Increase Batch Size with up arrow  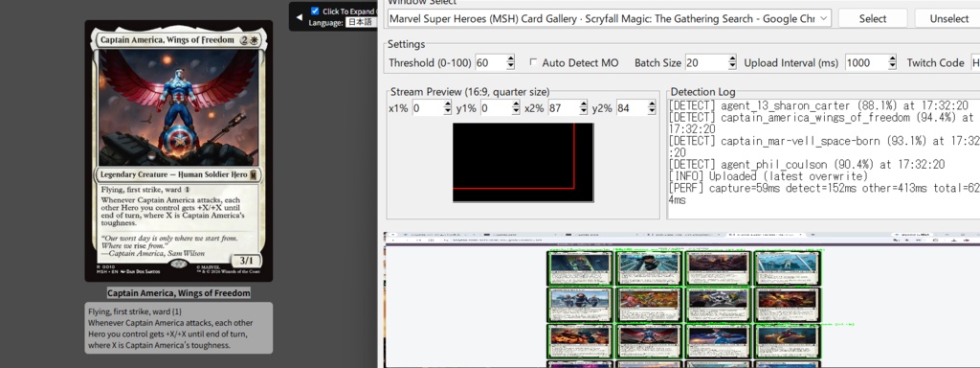pos(732,58)
